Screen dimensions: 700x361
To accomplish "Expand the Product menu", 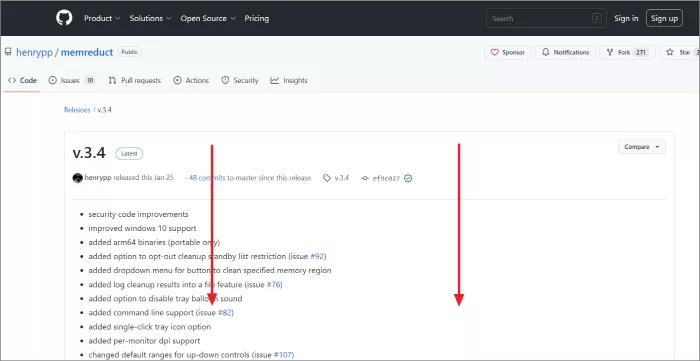I will click(102, 18).
